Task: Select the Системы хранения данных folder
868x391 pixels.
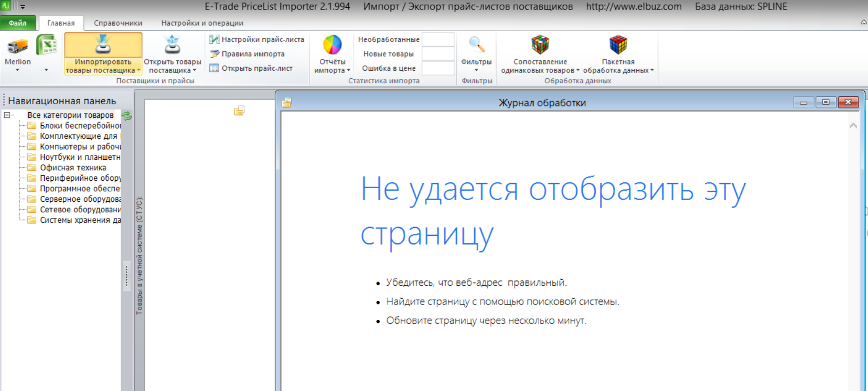Action: (x=74, y=220)
